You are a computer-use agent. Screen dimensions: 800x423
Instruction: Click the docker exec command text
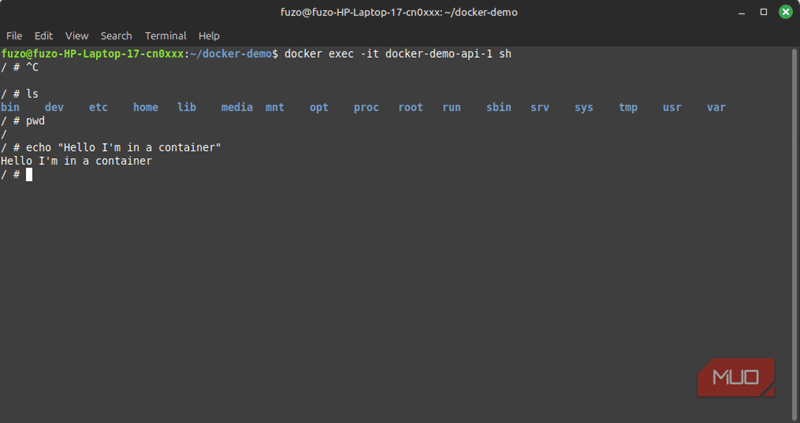398,54
